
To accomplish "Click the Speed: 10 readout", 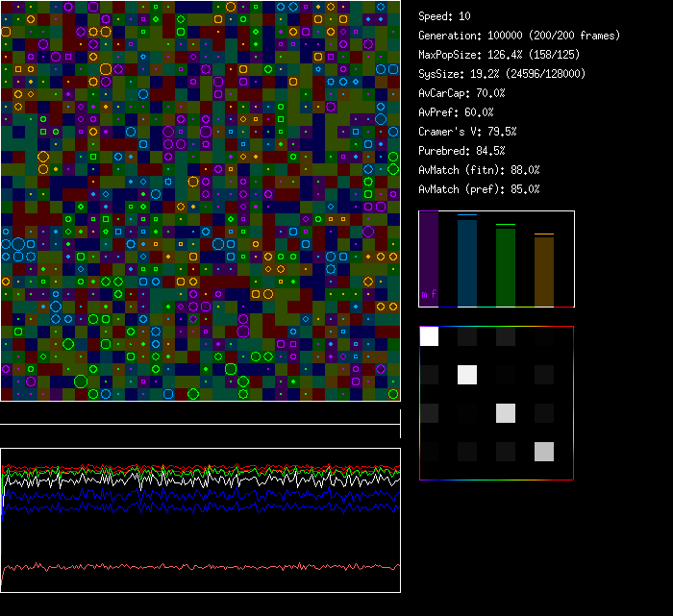I will [x=445, y=16].
